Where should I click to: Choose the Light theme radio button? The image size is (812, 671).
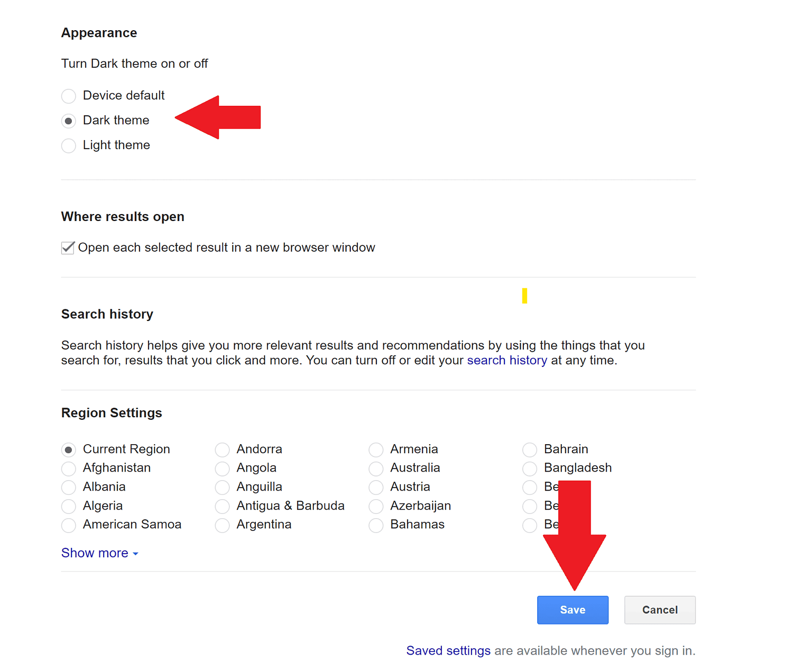click(69, 146)
